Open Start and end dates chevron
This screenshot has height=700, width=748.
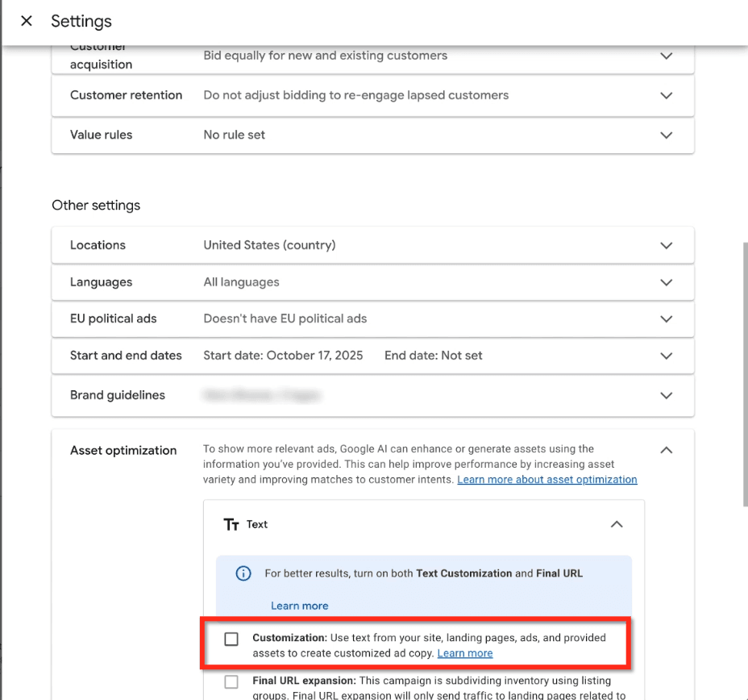pyautogui.click(x=667, y=356)
